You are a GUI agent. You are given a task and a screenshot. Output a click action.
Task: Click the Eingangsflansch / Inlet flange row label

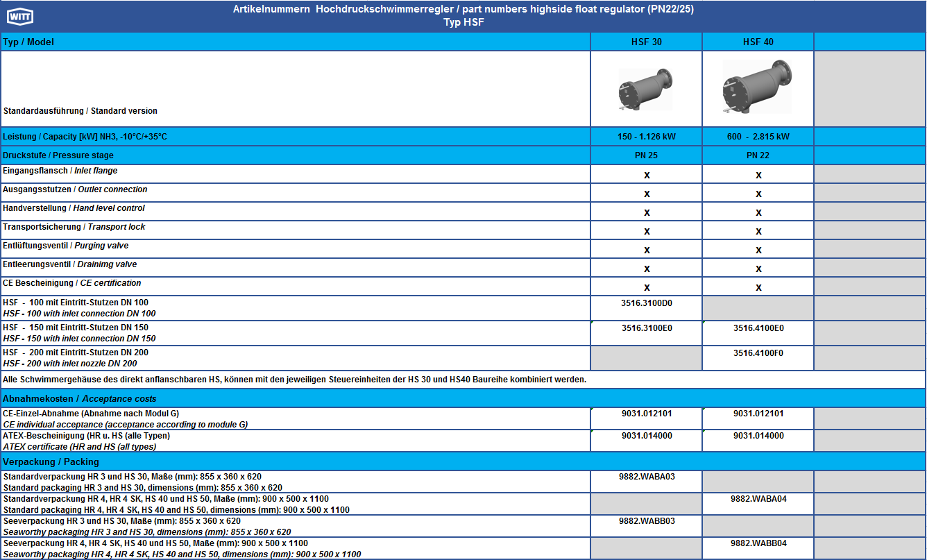(60, 171)
